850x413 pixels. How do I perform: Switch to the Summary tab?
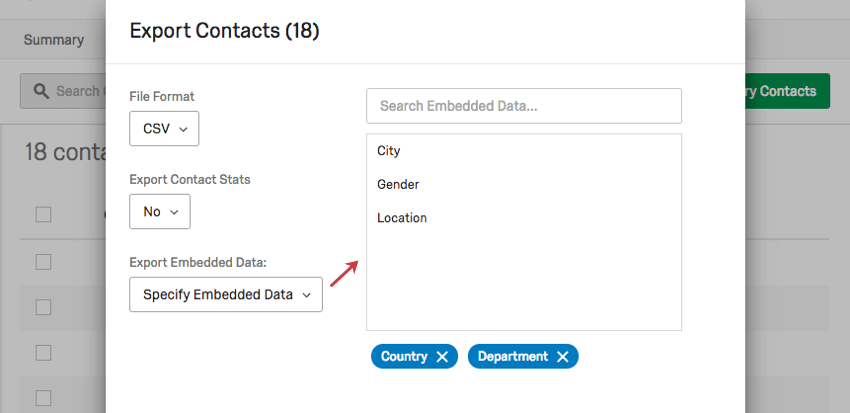coord(54,40)
